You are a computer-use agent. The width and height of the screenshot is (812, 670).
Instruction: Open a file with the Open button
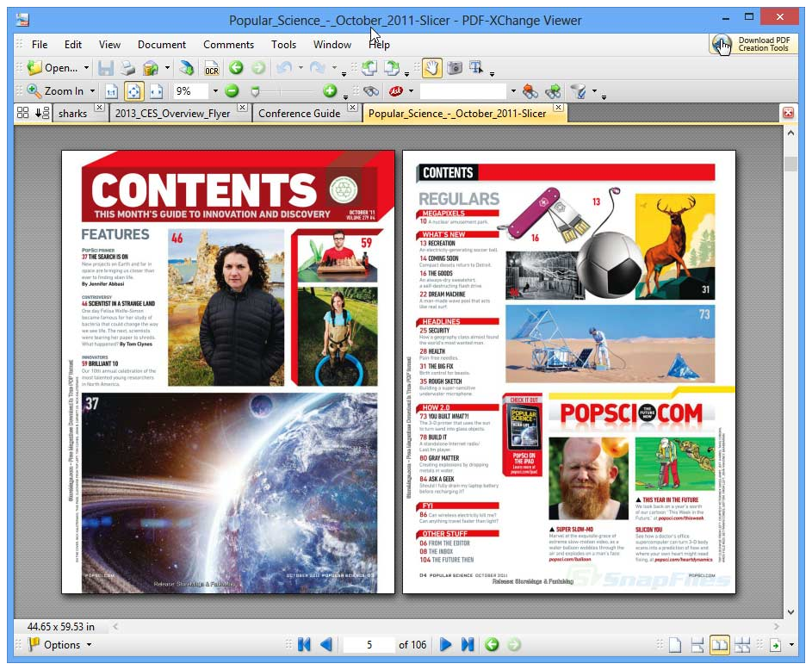(53, 68)
